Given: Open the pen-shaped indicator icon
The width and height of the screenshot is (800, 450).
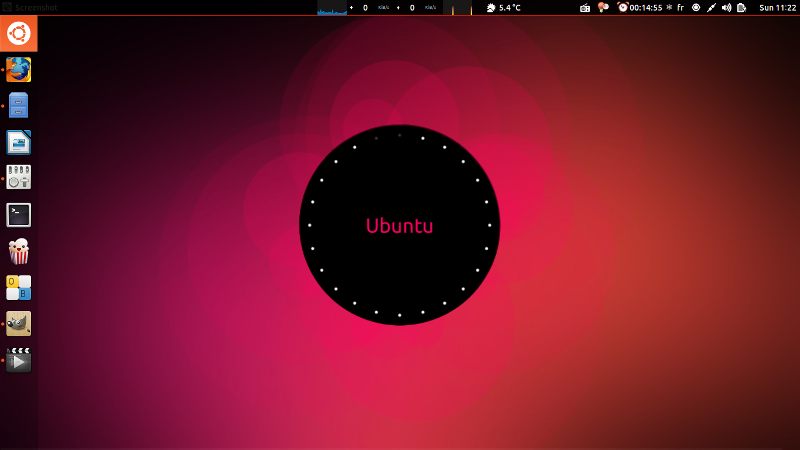Looking at the screenshot, I should 711,8.
